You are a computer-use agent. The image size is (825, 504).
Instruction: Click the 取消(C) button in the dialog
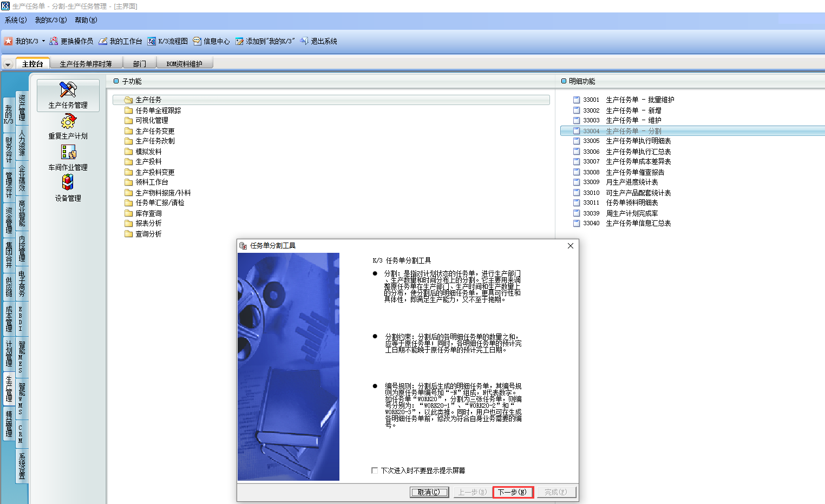tap(429, 492)
